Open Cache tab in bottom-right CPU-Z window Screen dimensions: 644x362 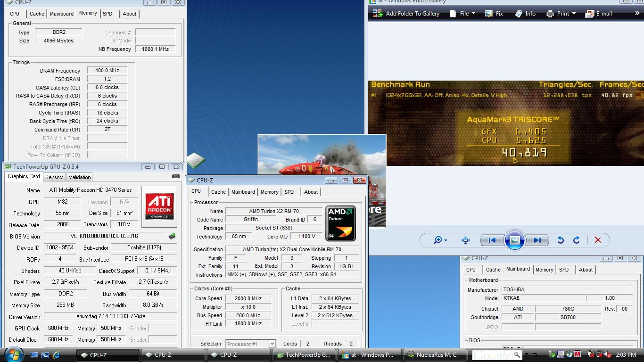pyautogui.click(x=493, y=270)
